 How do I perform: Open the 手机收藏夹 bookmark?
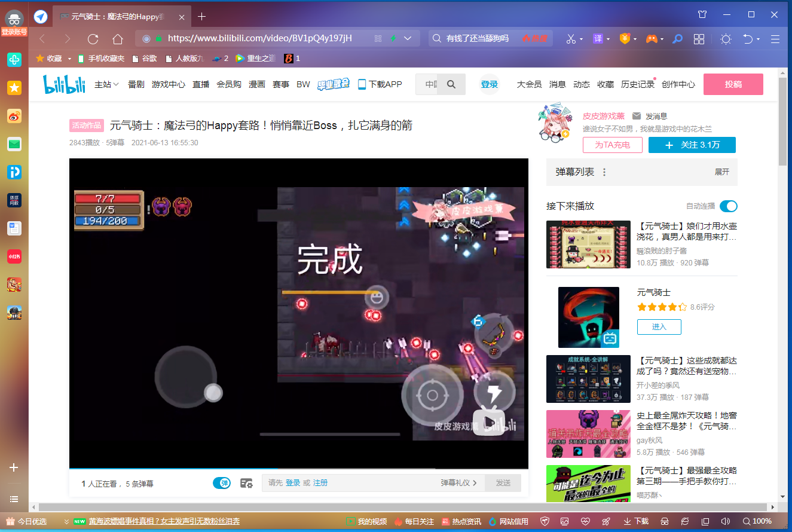click(x=101, y=59)
